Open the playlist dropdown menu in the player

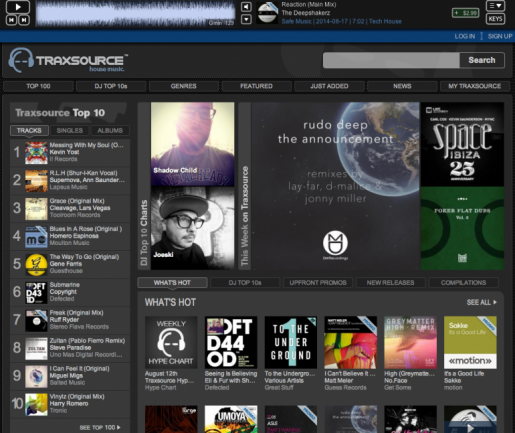495,6
